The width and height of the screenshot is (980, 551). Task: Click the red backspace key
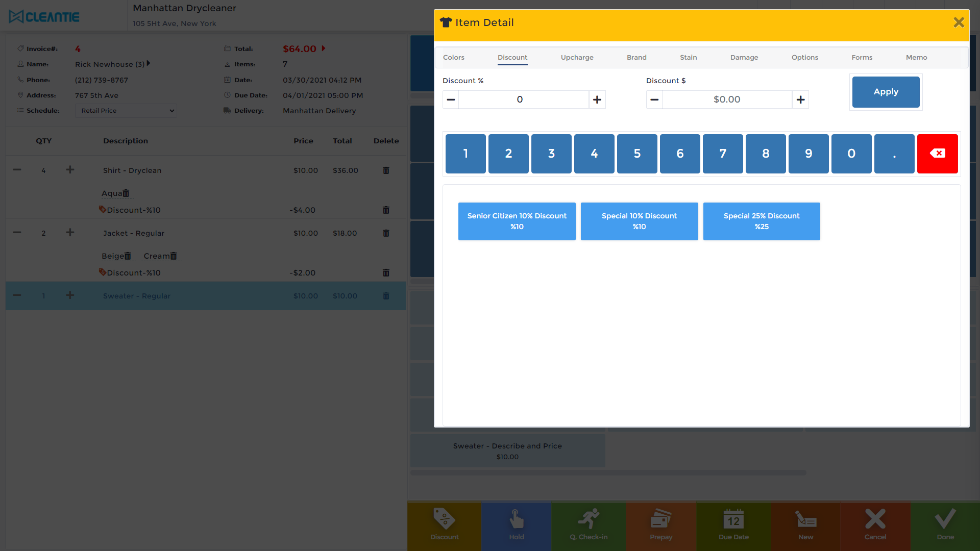pos(937,154)
